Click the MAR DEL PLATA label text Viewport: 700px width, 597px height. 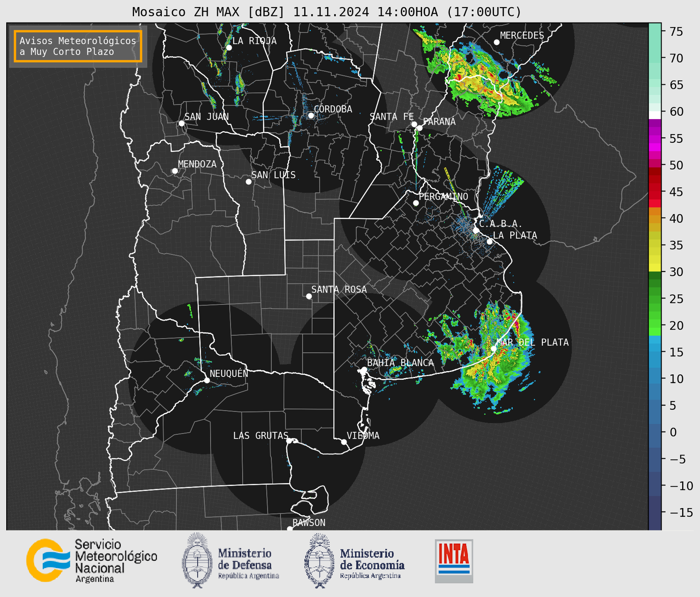pyautogui.click(x=532, y=343)
